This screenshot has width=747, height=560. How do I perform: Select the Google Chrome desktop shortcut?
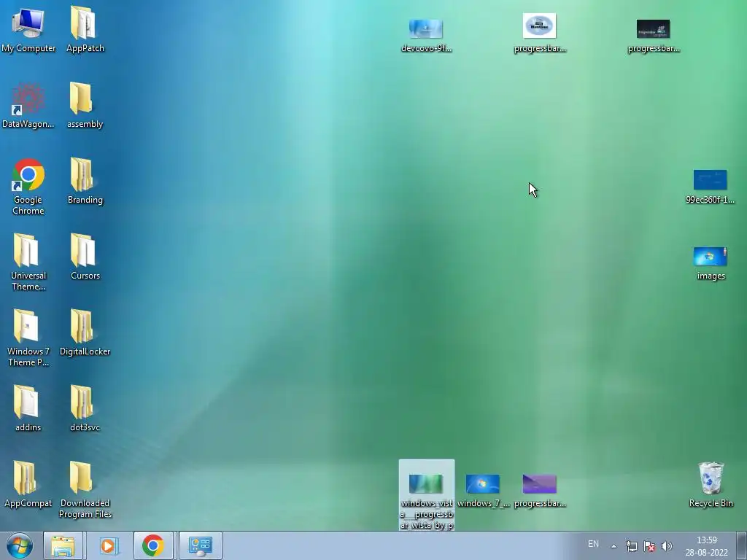coord(28,187)
